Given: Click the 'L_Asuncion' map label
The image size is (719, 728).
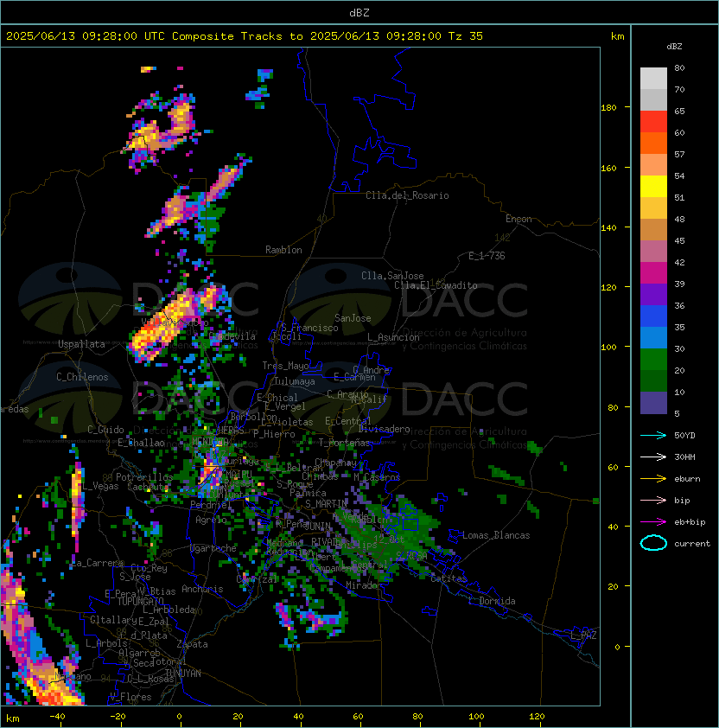Looking at the screenshot, I should tap(393, 337).
